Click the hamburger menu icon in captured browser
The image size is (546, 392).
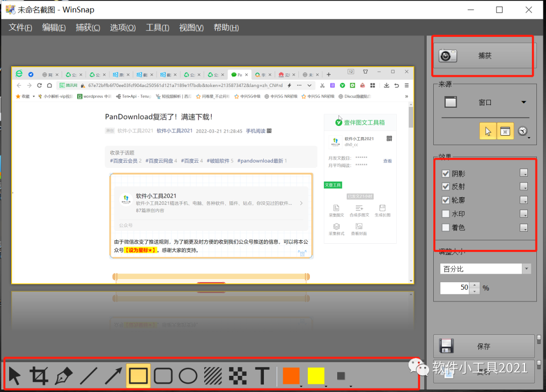point(406,85)
